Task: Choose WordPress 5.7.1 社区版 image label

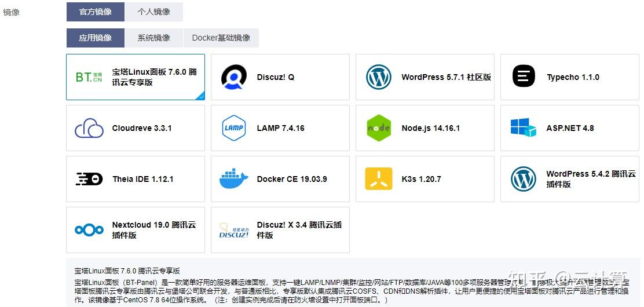Action: click(x=447, y=77)
